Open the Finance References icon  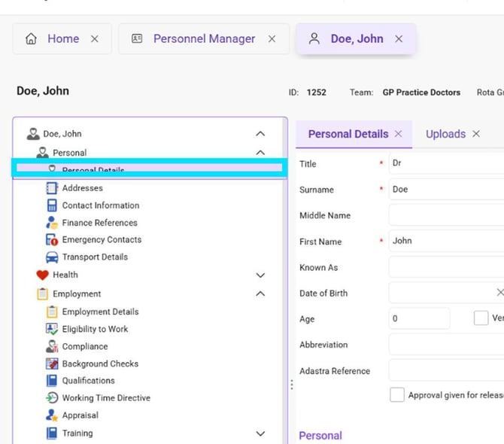(x=52, y=223)
